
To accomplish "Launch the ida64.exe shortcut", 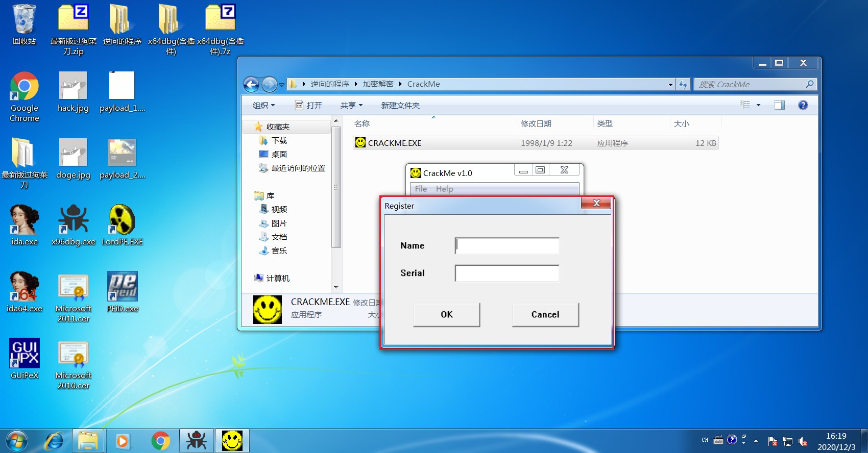I will point(24,292).
